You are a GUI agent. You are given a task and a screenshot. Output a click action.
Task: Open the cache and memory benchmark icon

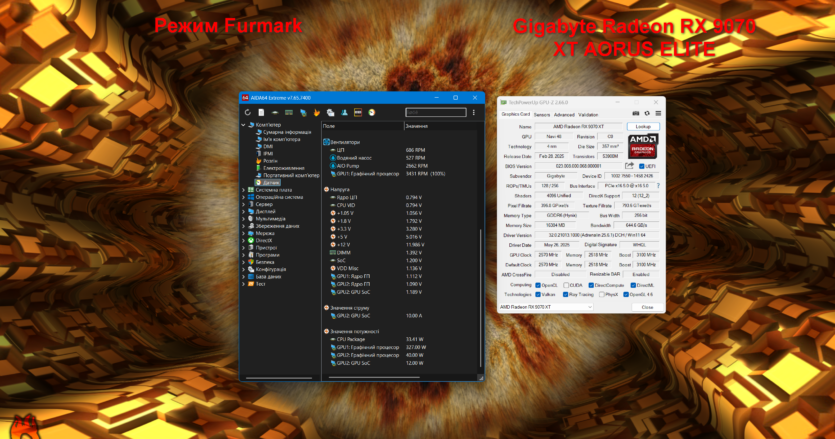pyautogui.click(x=289, y=112)
